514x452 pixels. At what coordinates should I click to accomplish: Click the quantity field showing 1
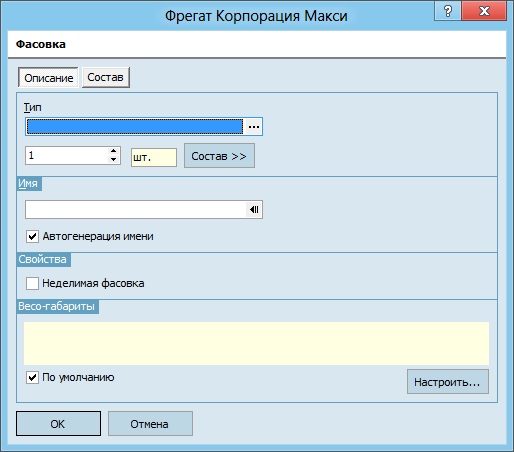pos(67,155)
